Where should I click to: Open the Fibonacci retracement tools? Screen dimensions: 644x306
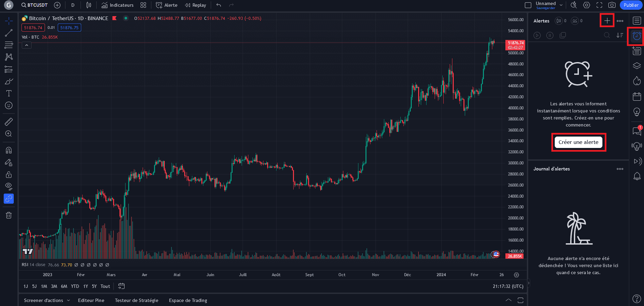[x=9, y=45]
